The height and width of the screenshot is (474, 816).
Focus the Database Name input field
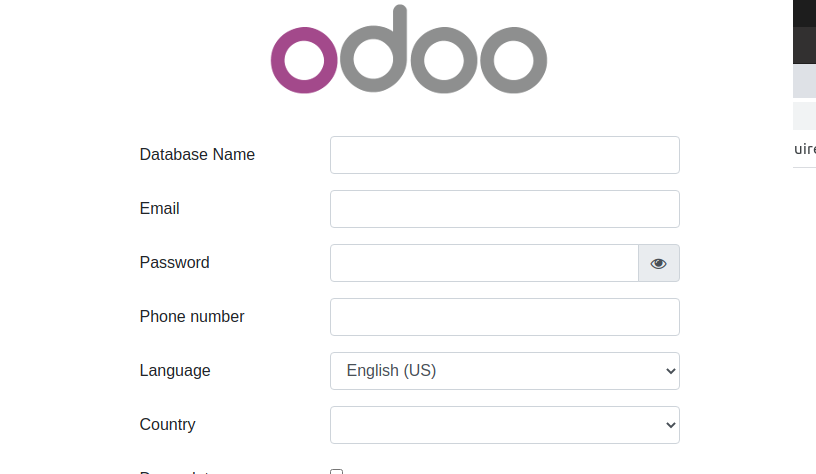click(504, 155)
